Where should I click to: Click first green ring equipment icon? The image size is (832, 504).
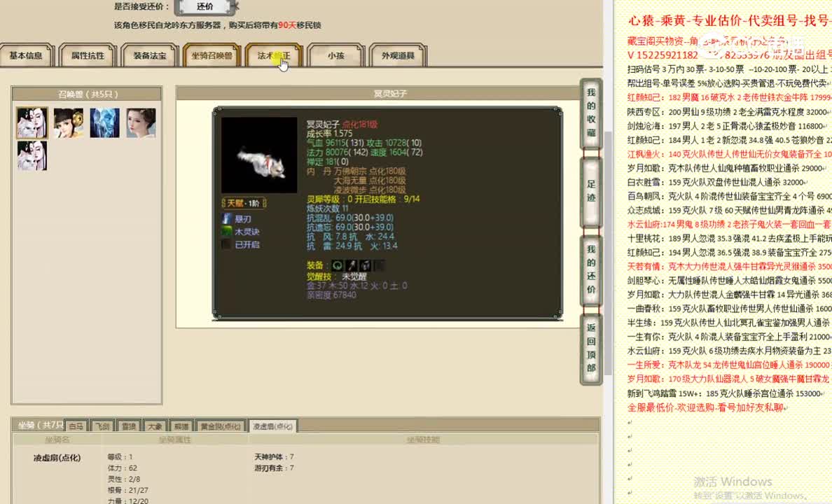[x=337, y=265]
